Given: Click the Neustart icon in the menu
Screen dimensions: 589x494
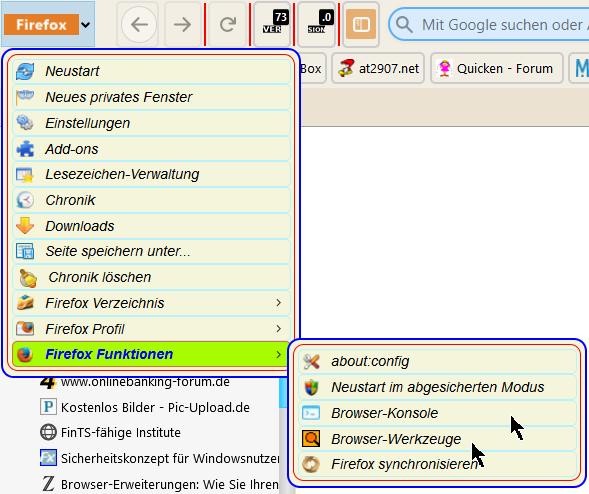Looking at the screenshot, I should 25,71.
